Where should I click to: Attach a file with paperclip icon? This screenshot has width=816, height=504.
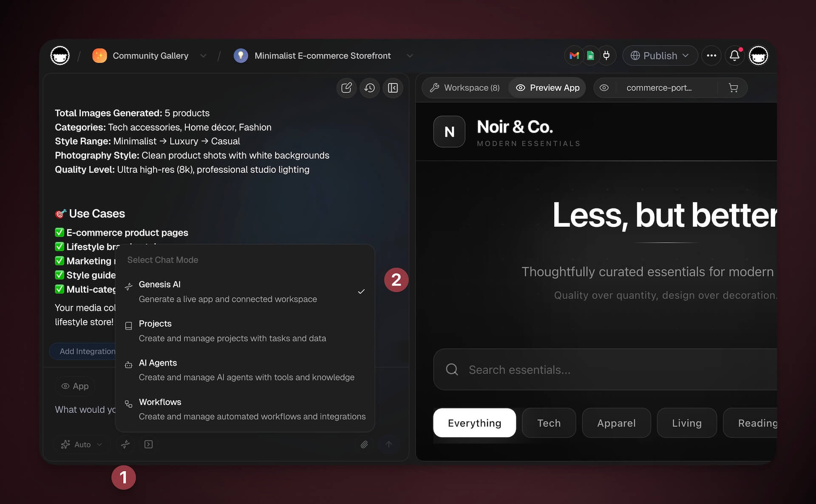(364, 445)
